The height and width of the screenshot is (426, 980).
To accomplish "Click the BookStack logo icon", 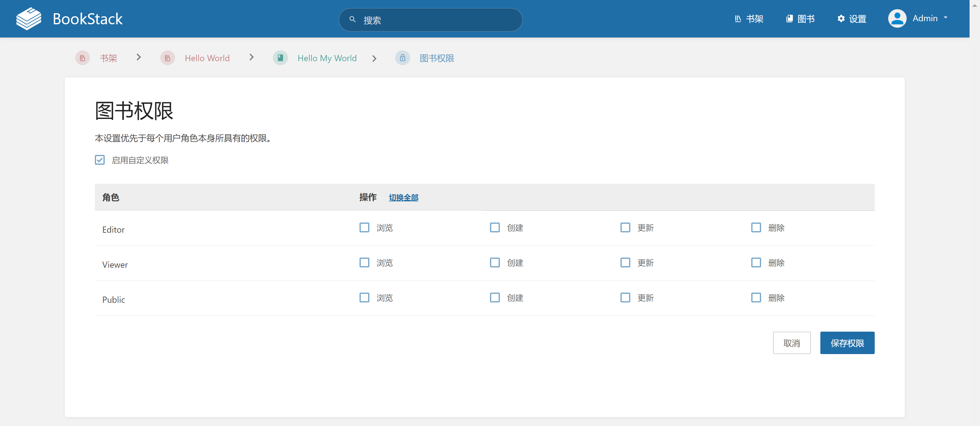I will pos(29,19).
